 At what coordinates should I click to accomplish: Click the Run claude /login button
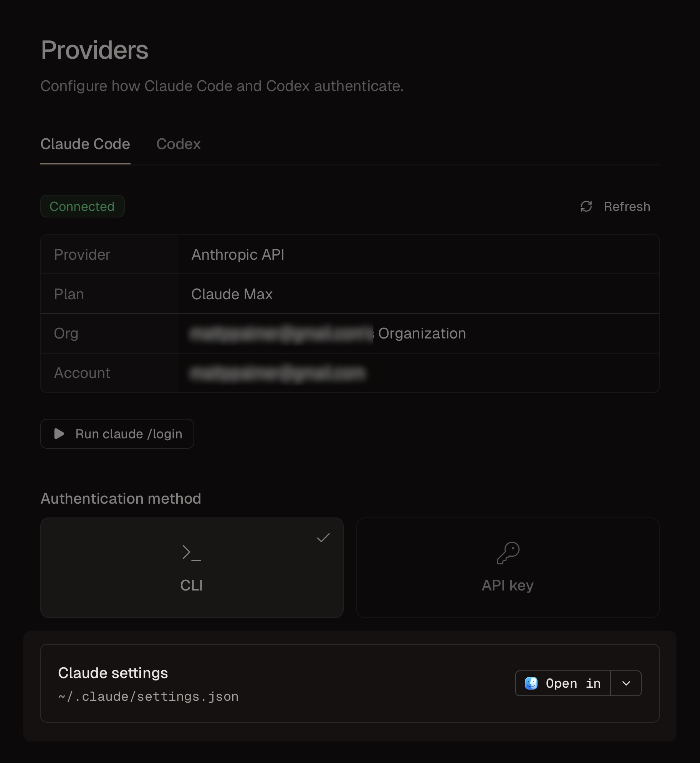pos(117,434)
